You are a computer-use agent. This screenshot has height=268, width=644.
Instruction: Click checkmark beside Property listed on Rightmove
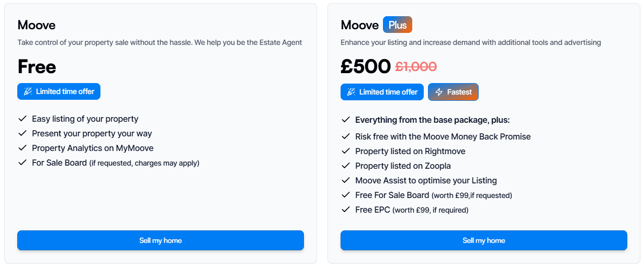click(x=345, y=152)
